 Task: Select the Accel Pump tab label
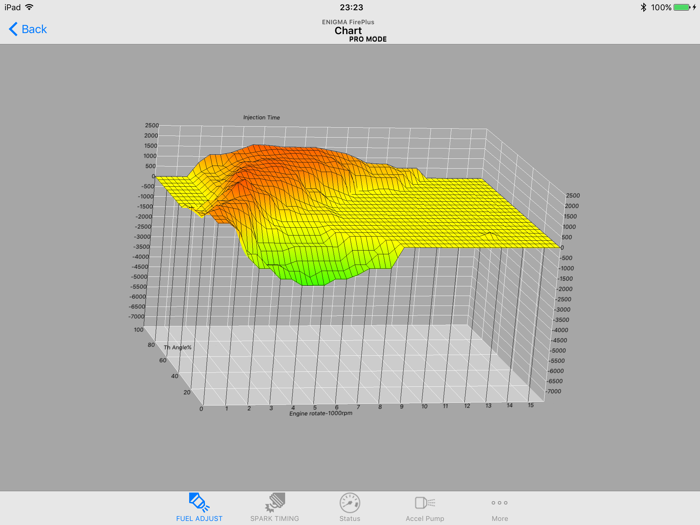[424, 519]
